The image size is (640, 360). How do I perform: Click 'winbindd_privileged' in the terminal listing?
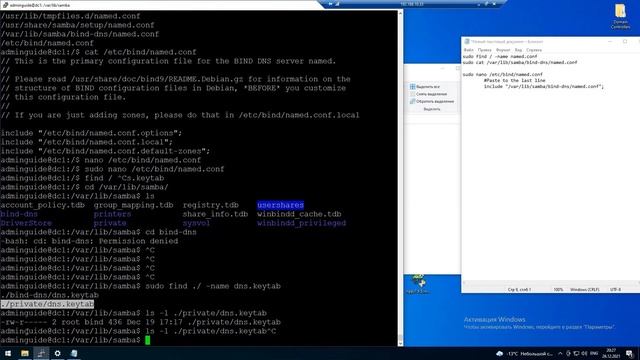click(301, 223)
